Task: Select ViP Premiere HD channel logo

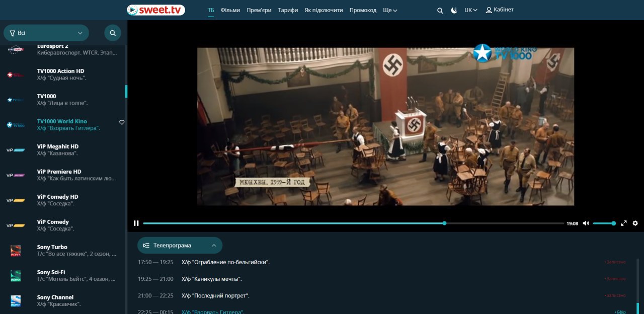Action: pos(16,175)
